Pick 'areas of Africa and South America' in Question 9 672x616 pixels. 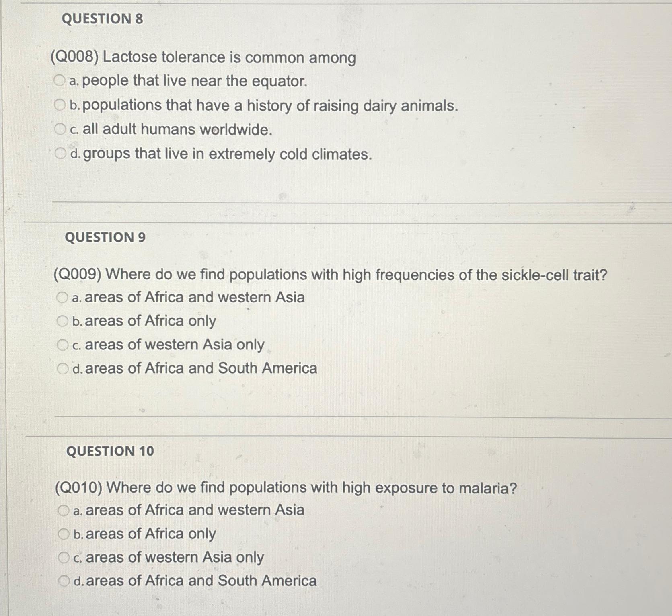click(x=62, y=367)
